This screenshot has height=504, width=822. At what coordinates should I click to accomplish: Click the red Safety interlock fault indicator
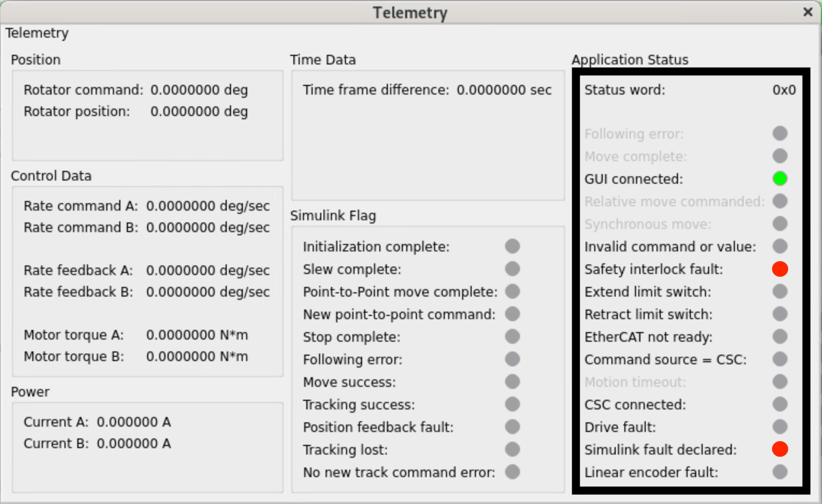click(x=780, y=269)
